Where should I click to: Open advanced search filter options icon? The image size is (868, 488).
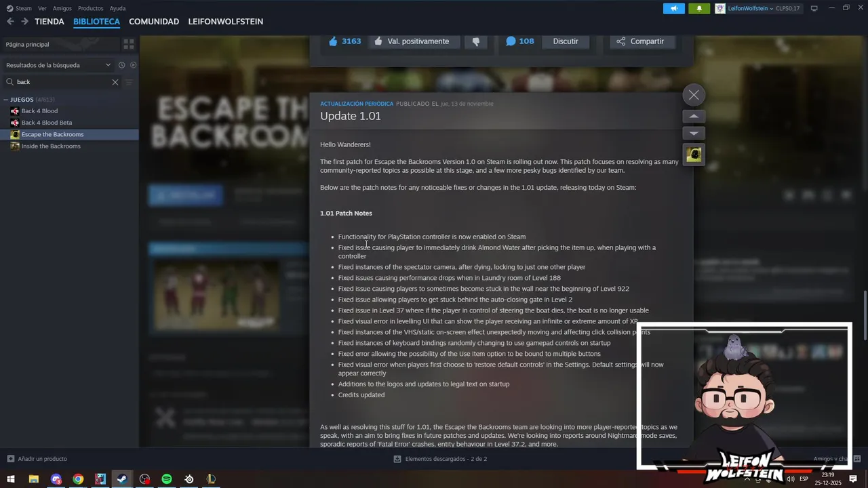(129, 82)
